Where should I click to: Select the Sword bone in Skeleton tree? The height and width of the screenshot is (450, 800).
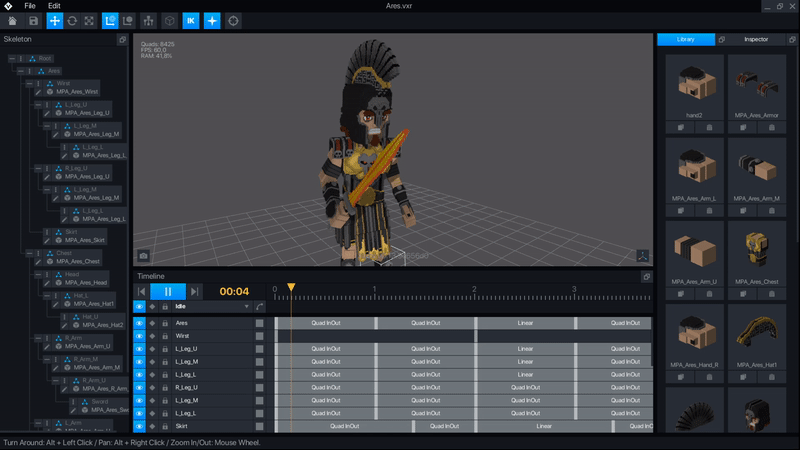(99, 402)
